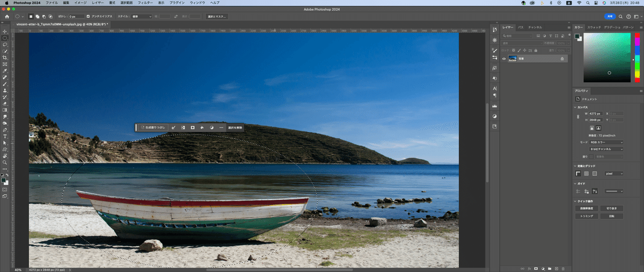Open the guide line style dropdown

click(614, 191)
